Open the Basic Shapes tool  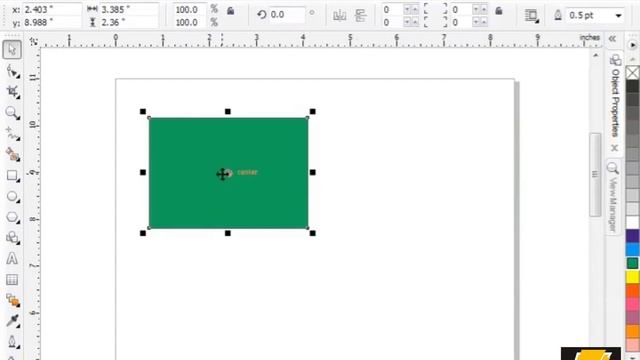12,238
